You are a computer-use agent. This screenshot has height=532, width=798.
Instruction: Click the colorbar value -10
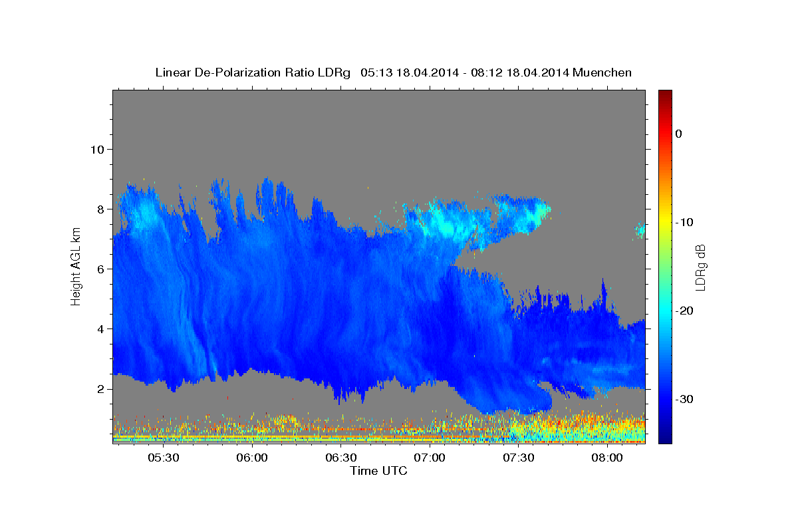coord(684,222)
